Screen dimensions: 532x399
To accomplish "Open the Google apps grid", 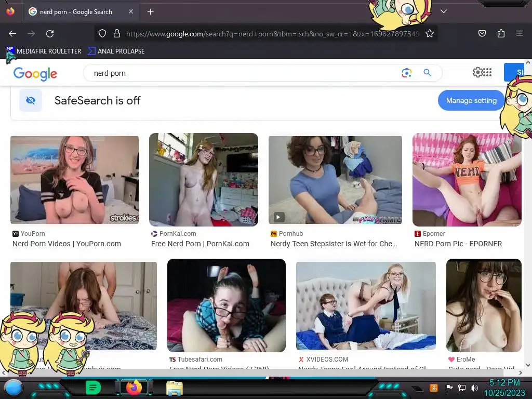I will point(487,72).
